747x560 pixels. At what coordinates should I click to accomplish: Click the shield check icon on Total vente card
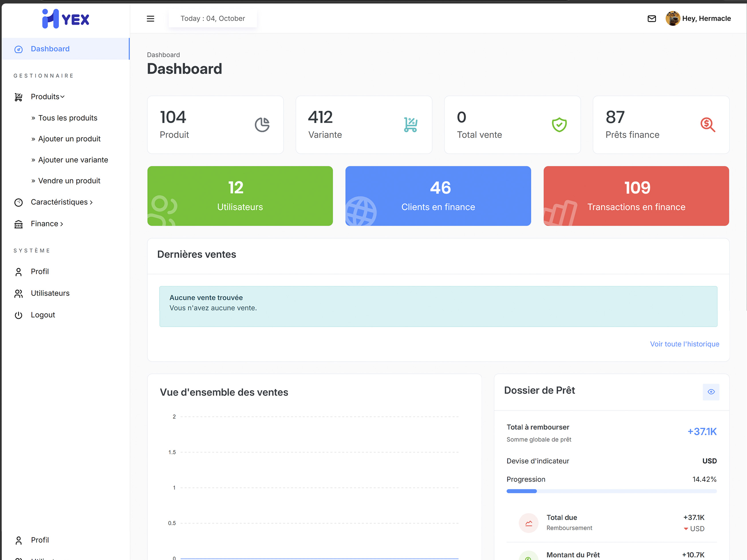point(559,124)
